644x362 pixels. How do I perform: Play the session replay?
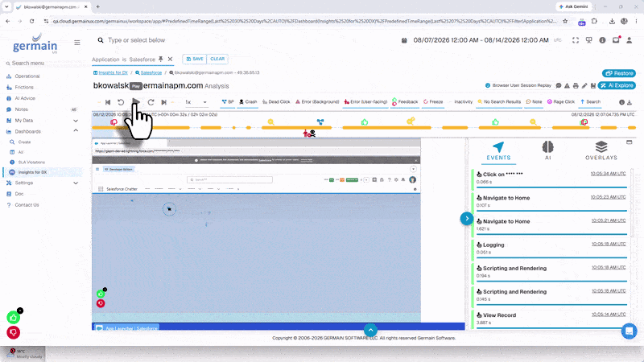pyautogui.click(x=136, y=102)
